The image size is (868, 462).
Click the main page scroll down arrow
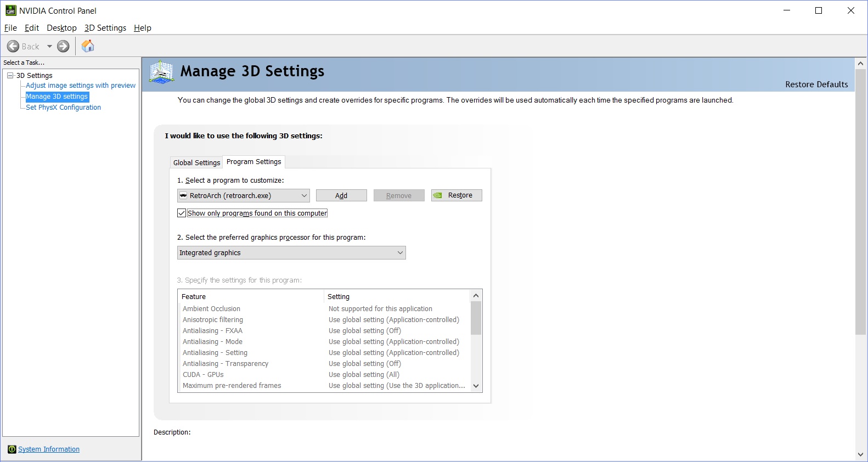pyautogui.click(x=860, y=454)
